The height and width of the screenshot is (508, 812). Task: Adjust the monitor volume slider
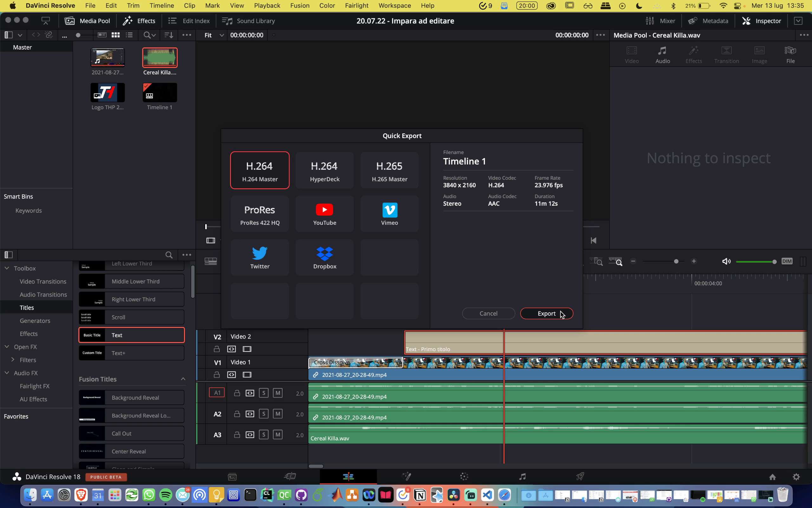(756, 262)
